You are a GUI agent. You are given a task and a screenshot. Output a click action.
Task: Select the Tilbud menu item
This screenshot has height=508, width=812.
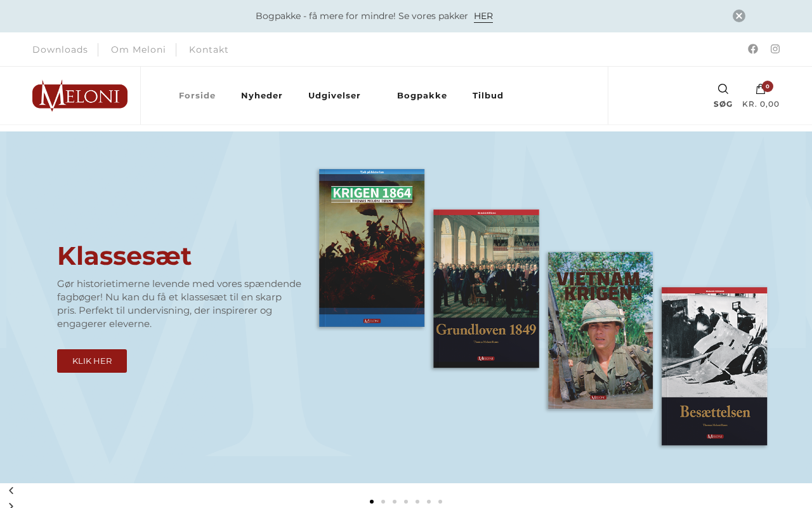coord(488,96)
